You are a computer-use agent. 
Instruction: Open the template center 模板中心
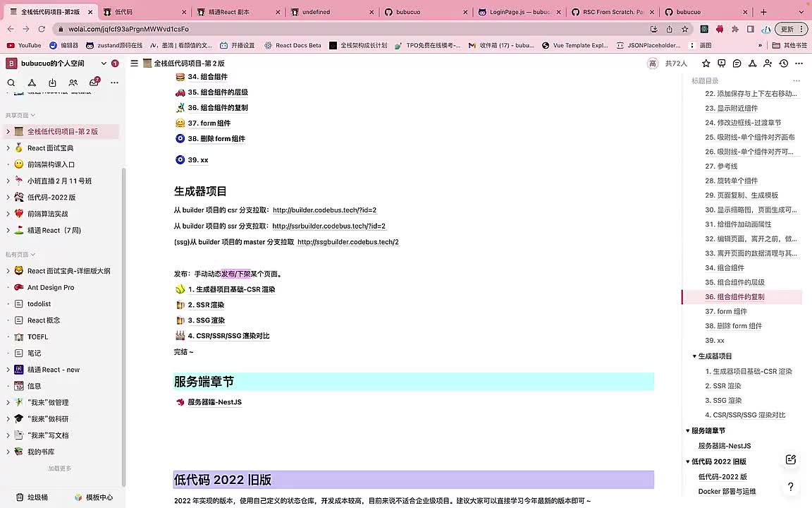pos(93,497)
